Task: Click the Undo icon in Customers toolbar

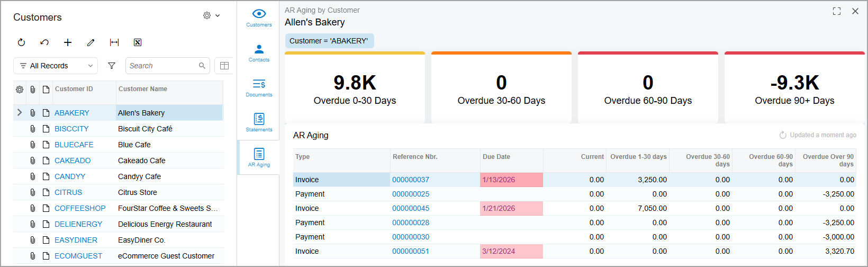Action: [44, 42]
